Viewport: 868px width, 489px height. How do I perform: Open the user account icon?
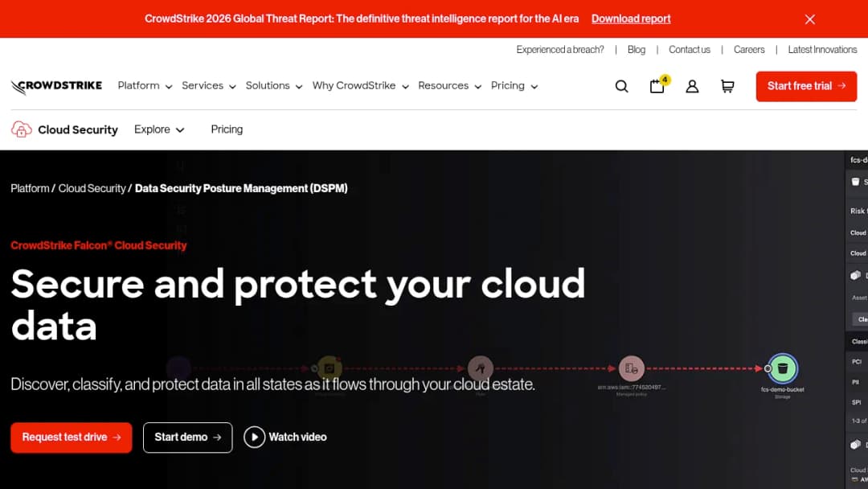coord(692,86)
